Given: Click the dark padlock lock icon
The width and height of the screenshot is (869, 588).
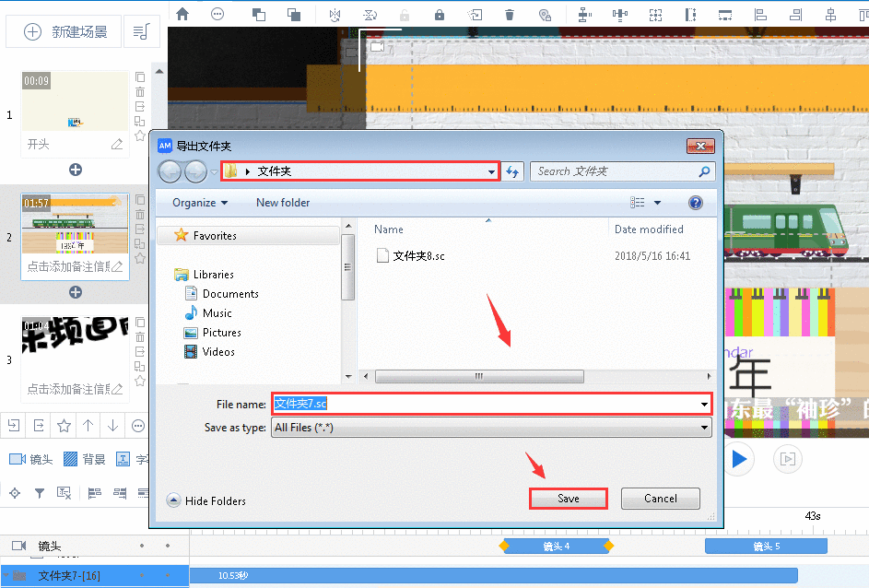Looking at the screenshot, I should click(439, 14).
